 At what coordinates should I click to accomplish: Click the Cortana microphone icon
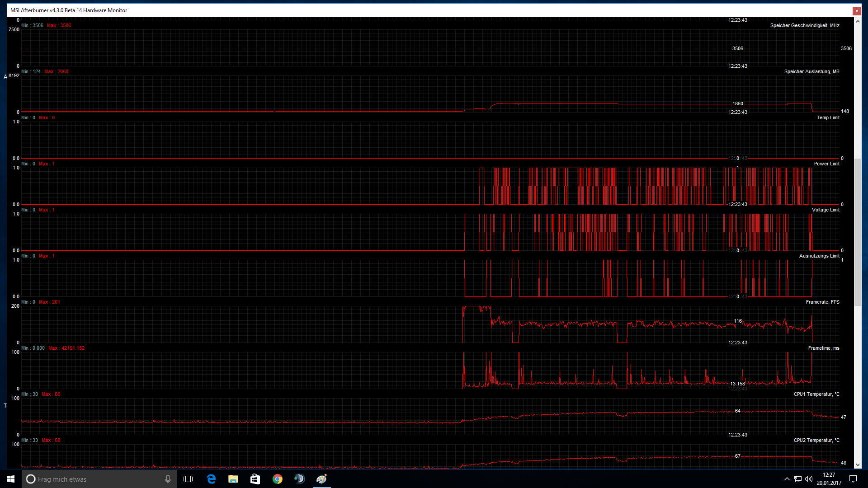pos(168,479)
